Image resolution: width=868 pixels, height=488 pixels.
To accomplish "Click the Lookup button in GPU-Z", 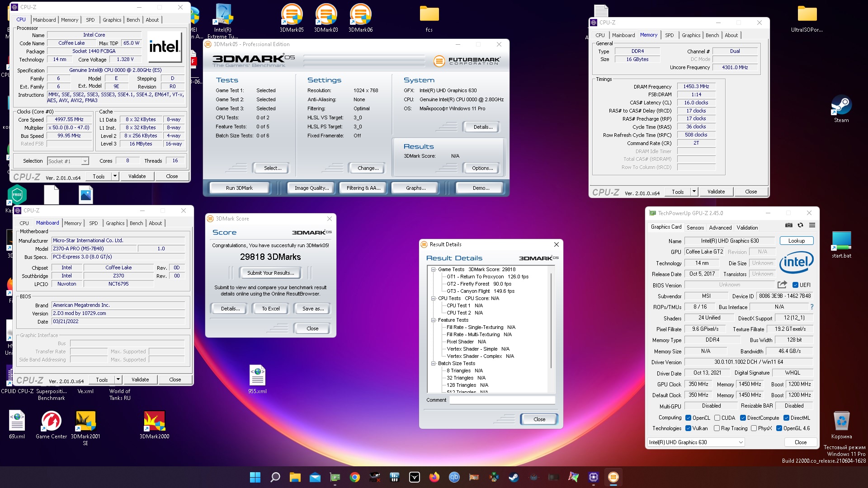I will click(x=797, y=241).
